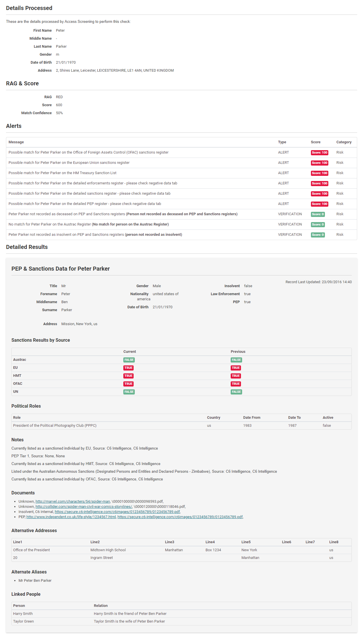Click Score 100 badge for European Union alert
Screen dimensions: 364x636
click(319, 163)
